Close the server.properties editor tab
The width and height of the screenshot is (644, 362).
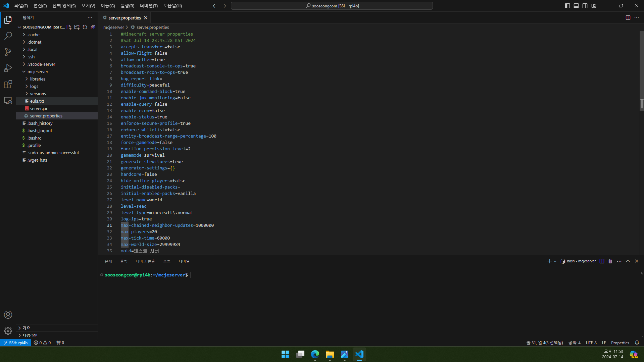click(146, 18)
